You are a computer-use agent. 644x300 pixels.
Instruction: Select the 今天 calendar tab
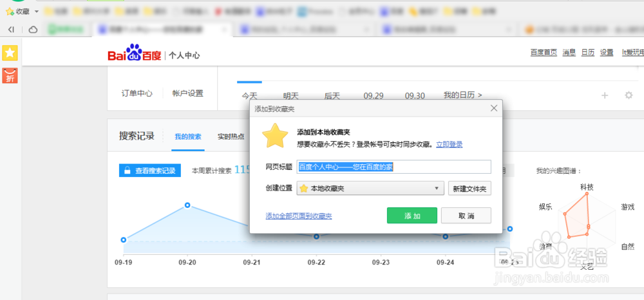click(249, 96)
